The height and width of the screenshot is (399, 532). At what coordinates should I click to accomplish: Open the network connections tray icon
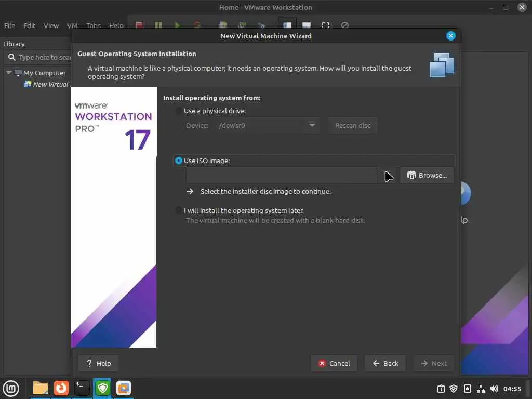coord(481,389)
